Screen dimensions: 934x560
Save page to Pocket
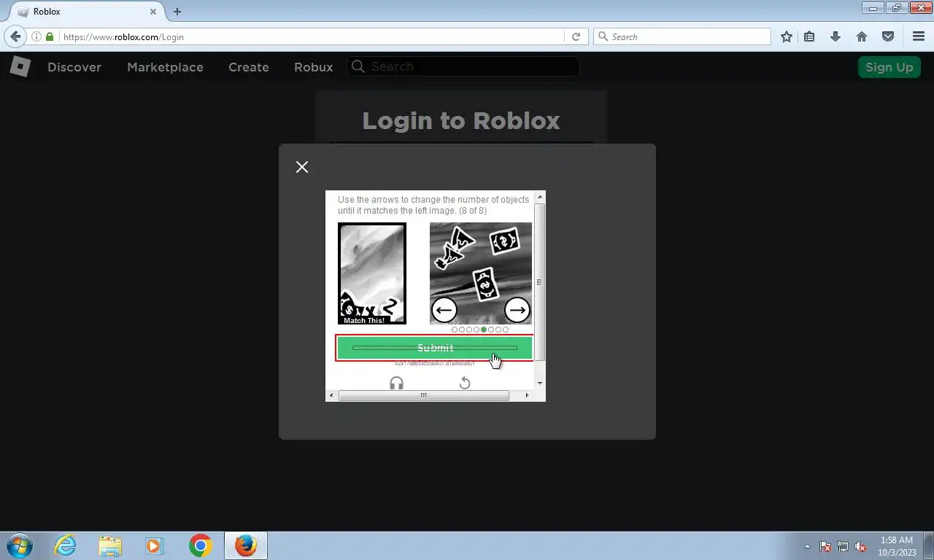(x=888, y=36)
